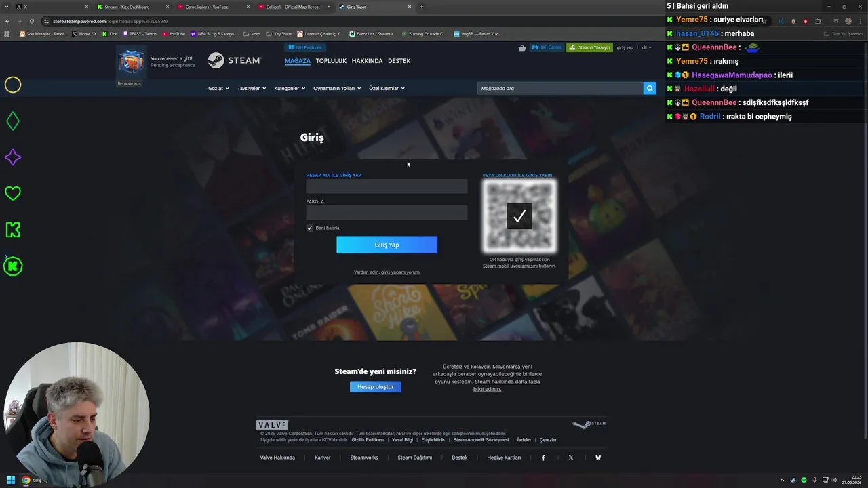Click the giriş yap header link
Image resolution: width=868 pixels, height=488 pixels.
[625, 48]
